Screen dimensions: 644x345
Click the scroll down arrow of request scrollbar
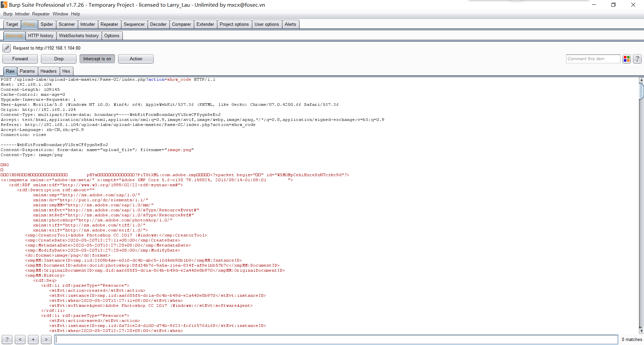pyautogui.click(x=641, y=331)
